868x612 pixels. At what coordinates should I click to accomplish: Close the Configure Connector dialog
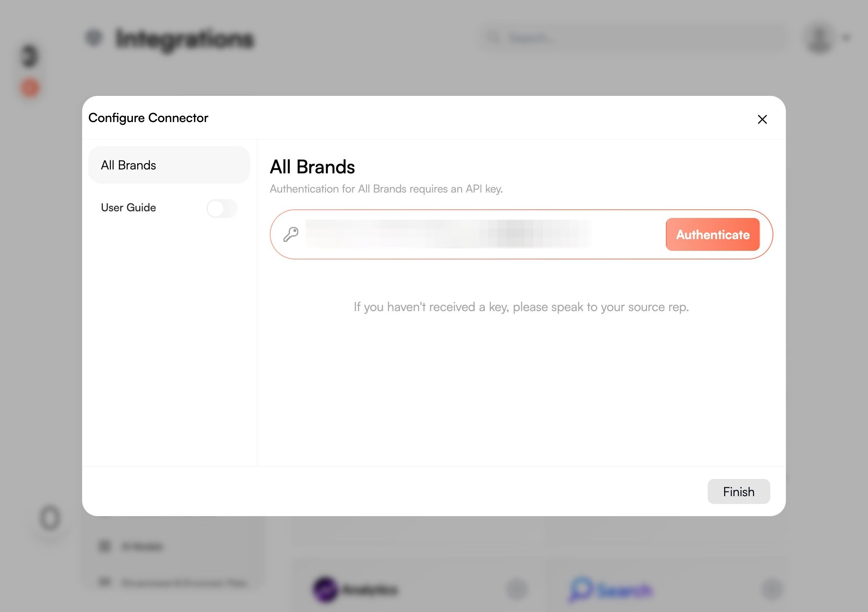point(762,119)
